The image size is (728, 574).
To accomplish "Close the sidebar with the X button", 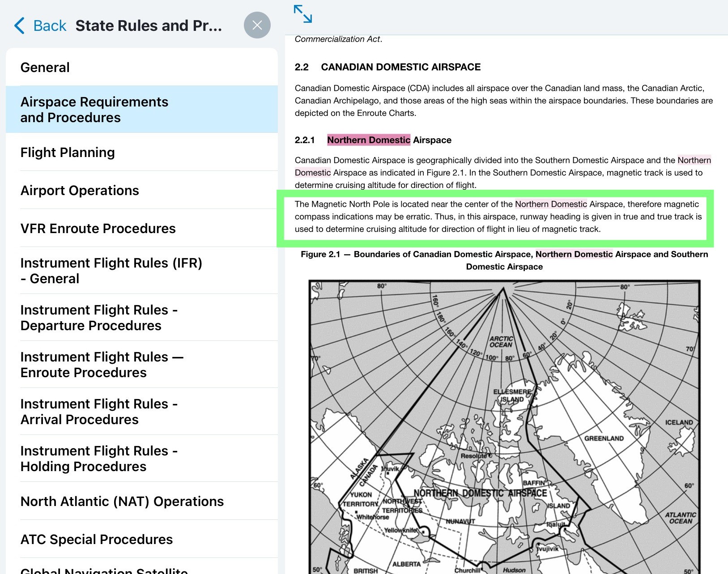I will (257, 25).
